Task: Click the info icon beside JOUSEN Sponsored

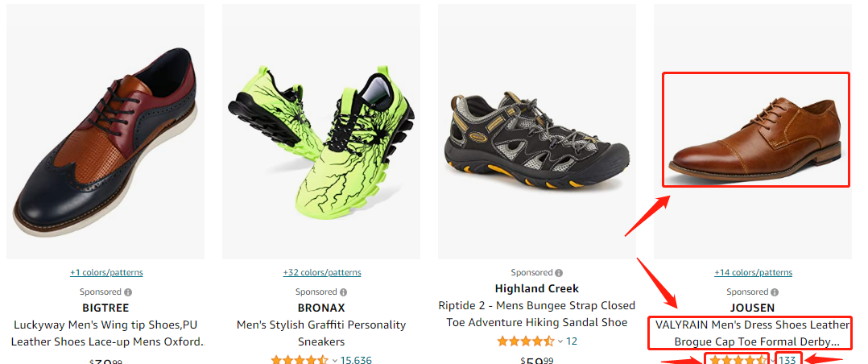Action: click(x=775, y=292)
